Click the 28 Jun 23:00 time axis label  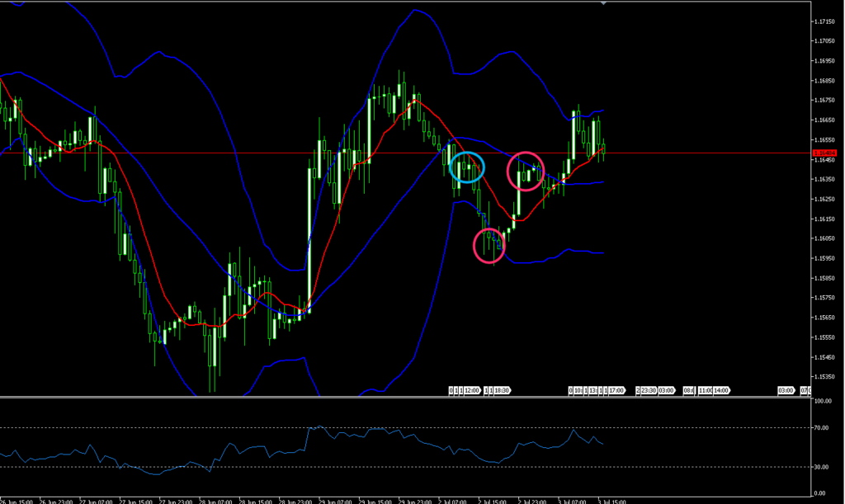click(x=296, y=502)
